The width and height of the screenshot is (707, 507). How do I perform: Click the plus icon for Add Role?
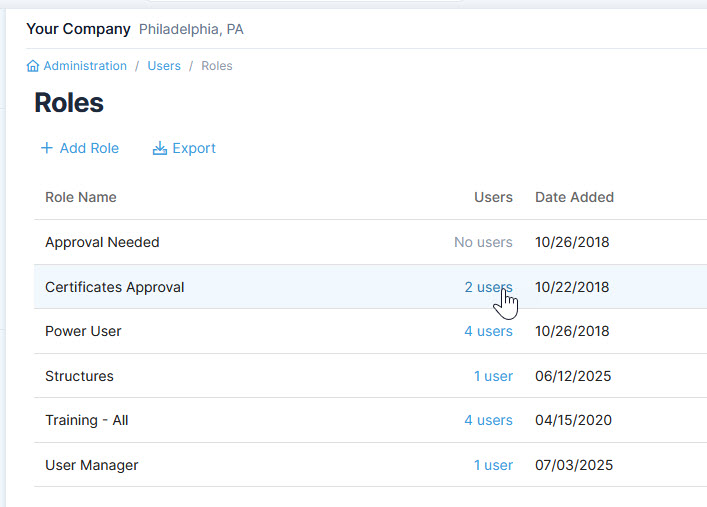46,148
